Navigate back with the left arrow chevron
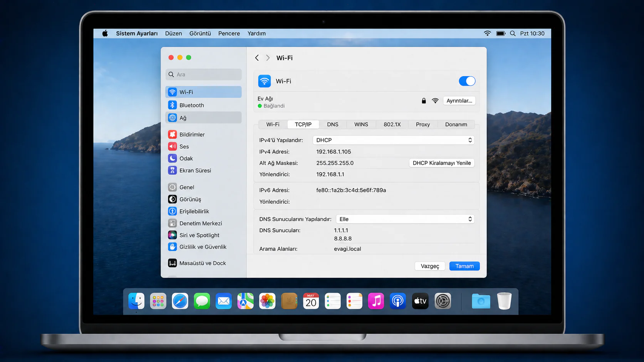644x362 pixels. 257,58
